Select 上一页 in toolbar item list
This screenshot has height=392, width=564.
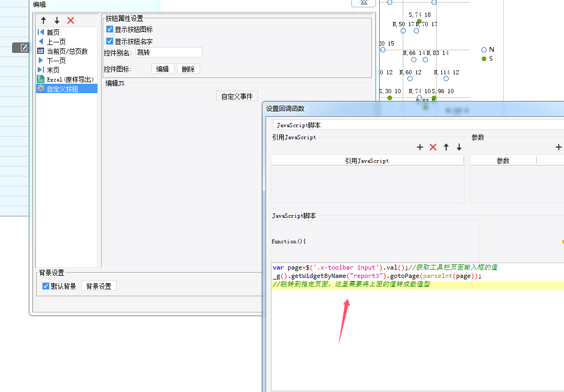click(67, 42)
